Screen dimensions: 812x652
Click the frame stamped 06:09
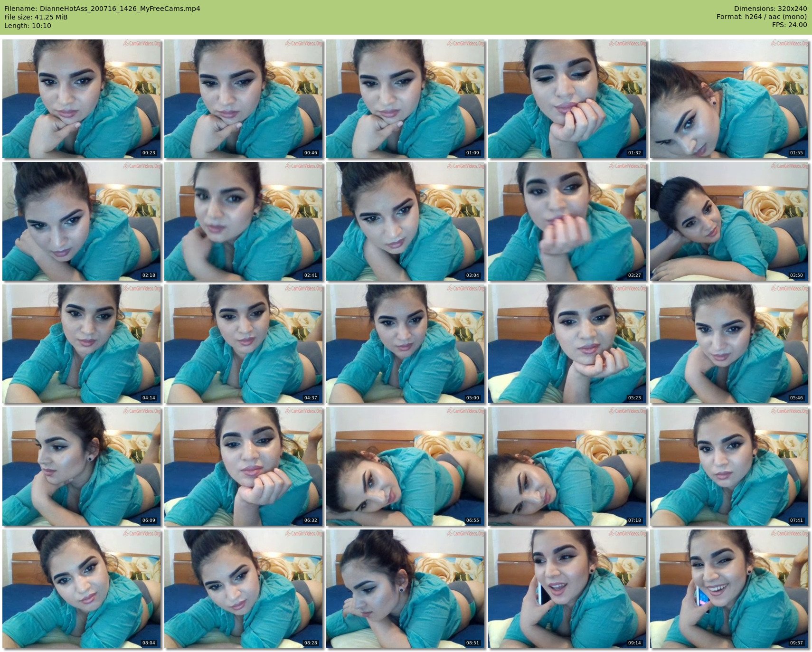pos(82,466)
